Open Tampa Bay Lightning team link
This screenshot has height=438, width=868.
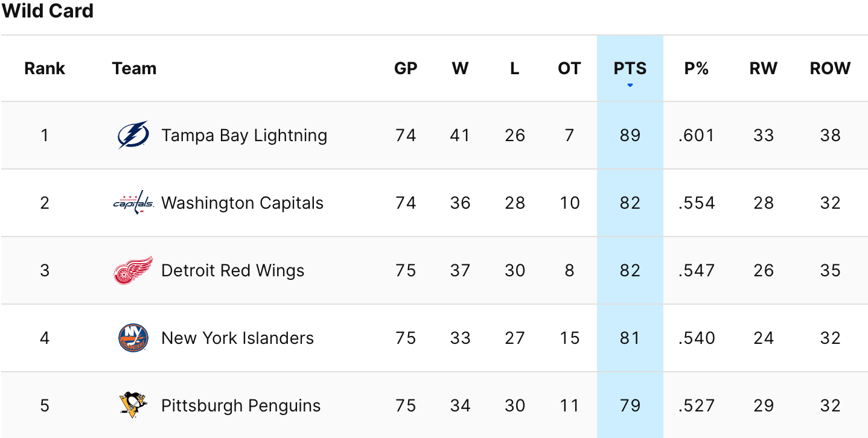(244, 135)
